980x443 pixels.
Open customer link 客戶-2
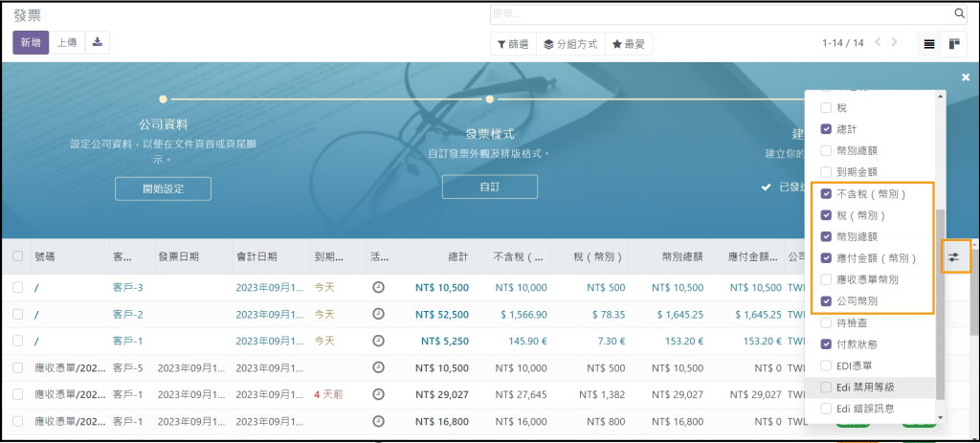[x=128, y=314]
